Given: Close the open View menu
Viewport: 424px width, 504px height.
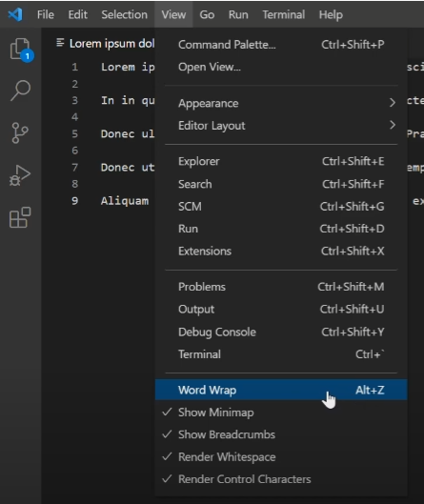Looking at the screenshot, I should coord(173,14).
